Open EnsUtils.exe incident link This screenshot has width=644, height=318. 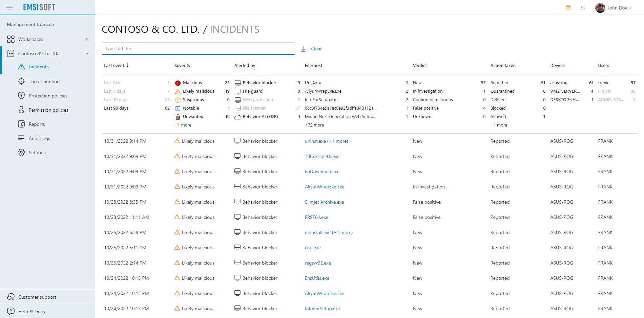coord(317,278)
